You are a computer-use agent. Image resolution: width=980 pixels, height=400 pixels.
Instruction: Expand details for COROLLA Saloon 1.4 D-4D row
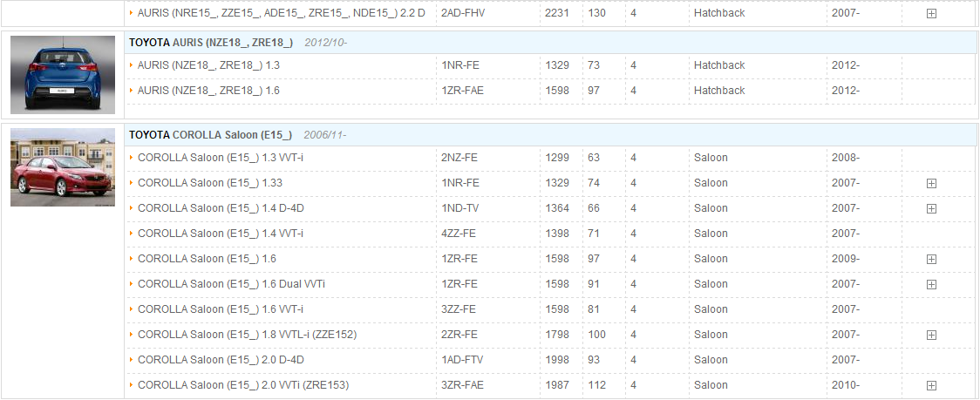point(931,208)
